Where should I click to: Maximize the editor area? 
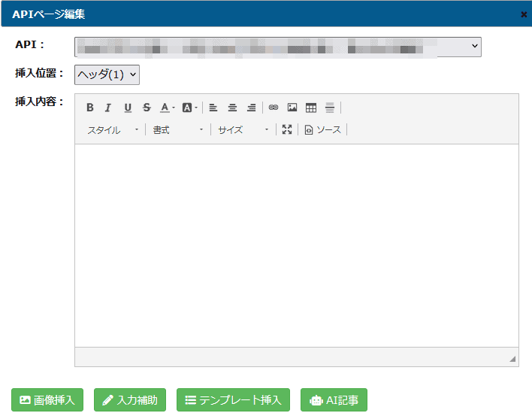click(x=287, y=130)
